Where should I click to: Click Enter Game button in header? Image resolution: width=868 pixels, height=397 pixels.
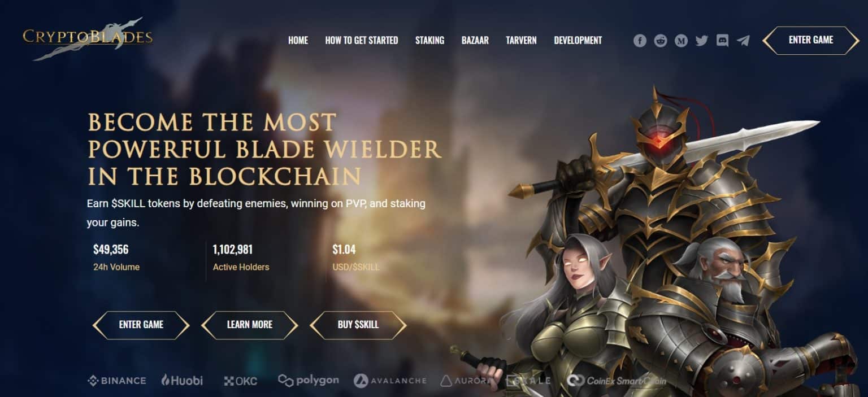pos(811,40)
